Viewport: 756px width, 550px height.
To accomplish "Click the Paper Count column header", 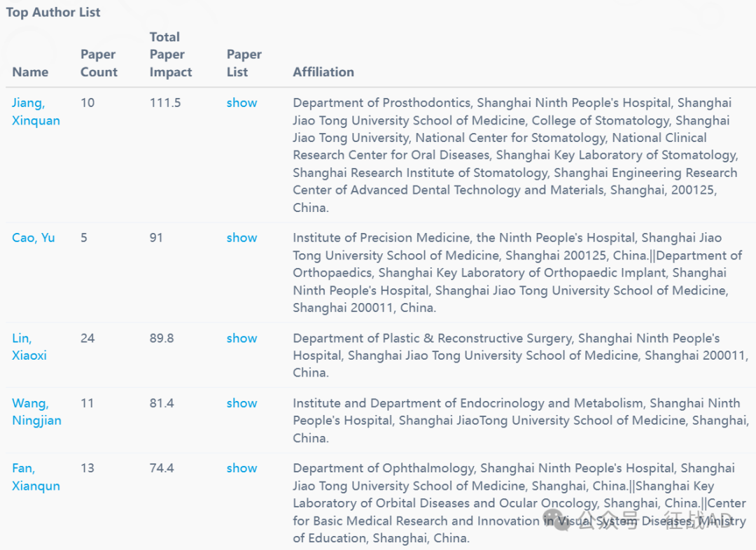I will point(99,63).
